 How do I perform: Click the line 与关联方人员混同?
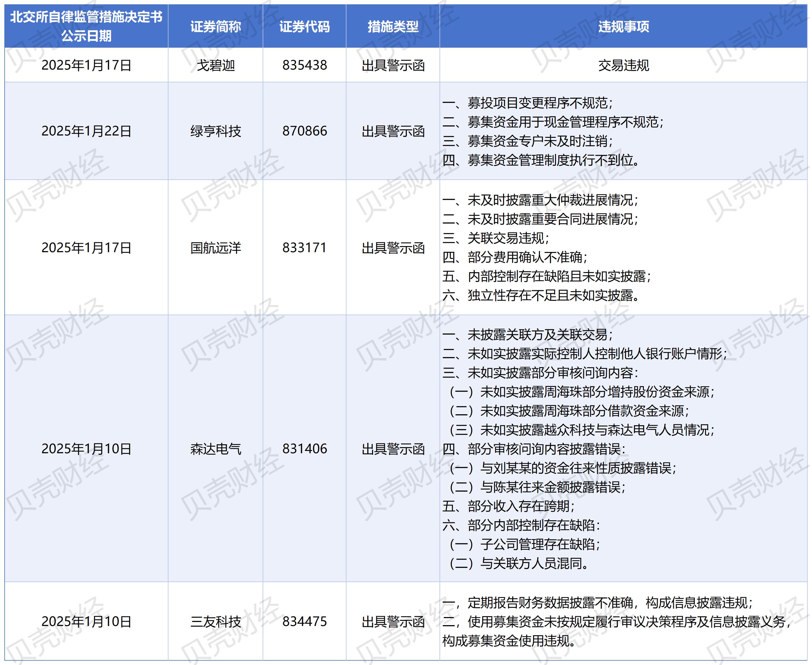click(x=519, y=563)
